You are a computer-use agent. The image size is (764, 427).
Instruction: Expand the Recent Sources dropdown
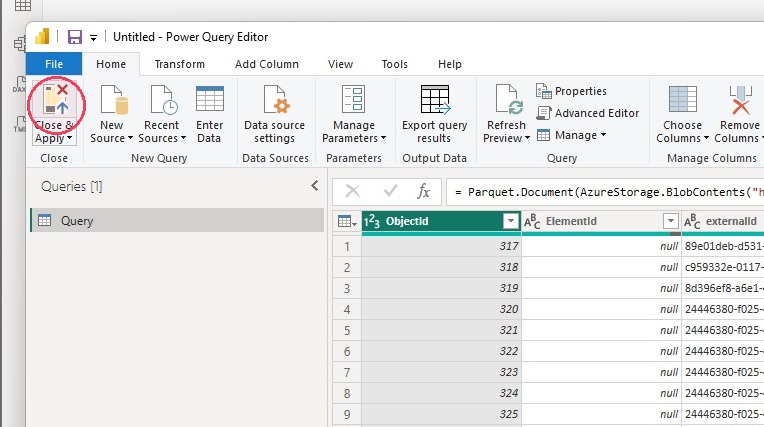(183, 138)
